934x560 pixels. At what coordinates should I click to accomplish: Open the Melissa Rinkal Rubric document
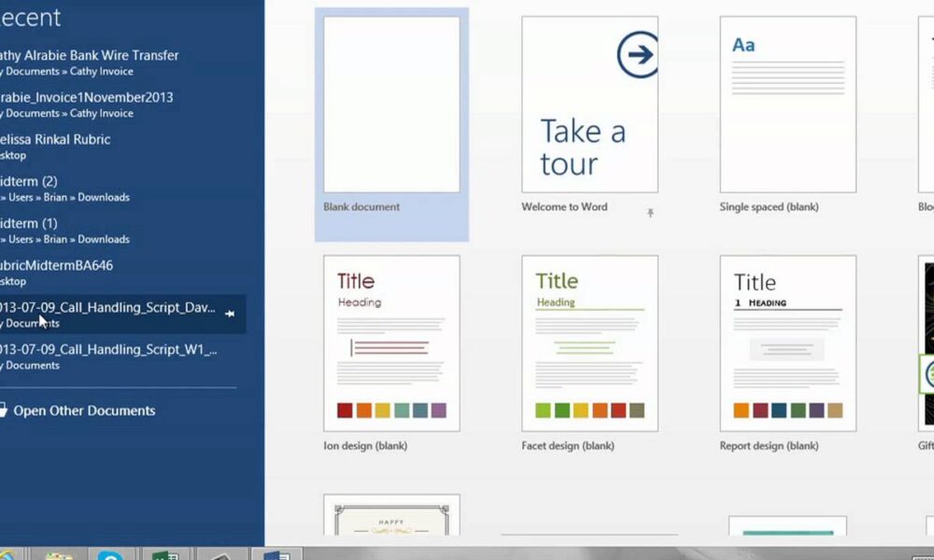click(x=56, y=139)
